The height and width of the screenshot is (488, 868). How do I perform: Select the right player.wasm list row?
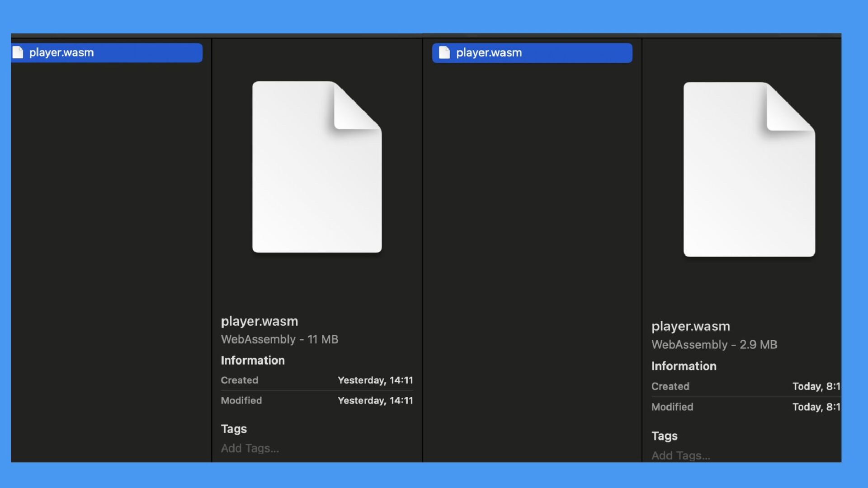tap(532, 52)
